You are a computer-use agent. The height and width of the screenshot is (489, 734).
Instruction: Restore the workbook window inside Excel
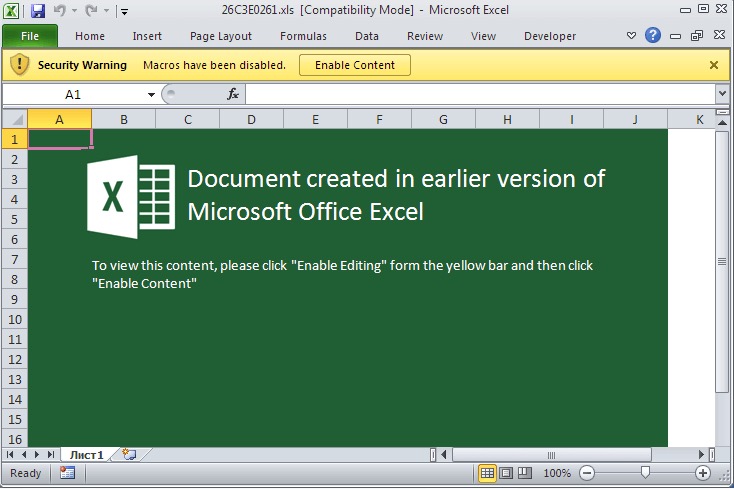pos(697,36)
